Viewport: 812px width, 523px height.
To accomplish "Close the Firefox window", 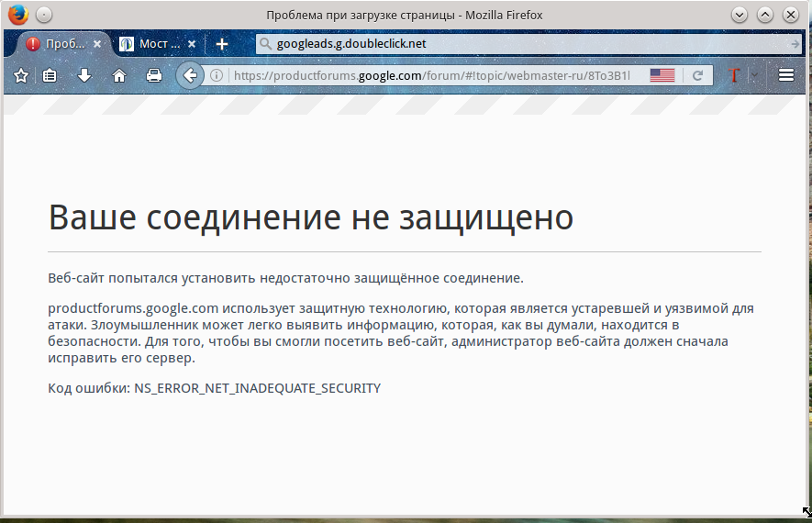I will click(x=791, y=15).
